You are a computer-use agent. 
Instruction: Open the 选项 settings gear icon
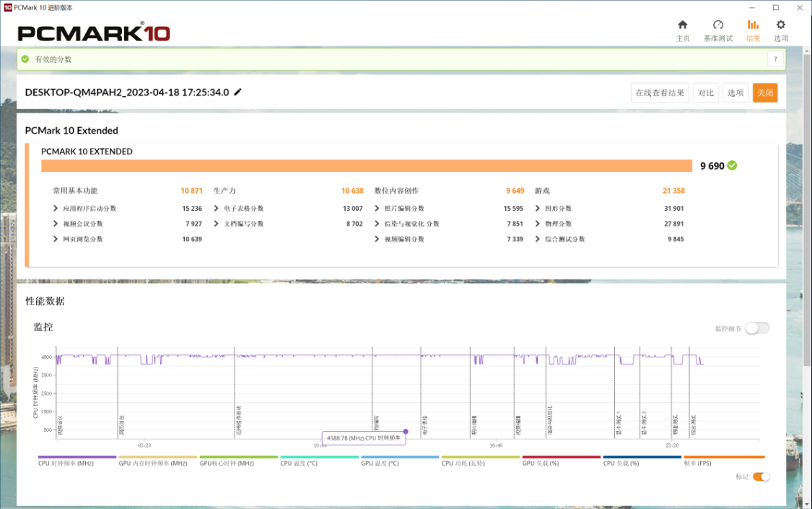click(780, 25)
